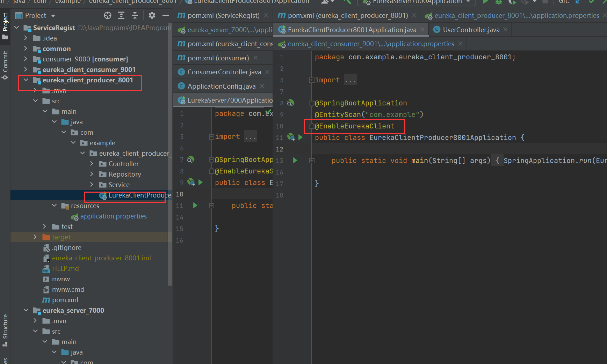The height and width of the screenshot is (364, 607).
Task: Expand folded import block in right editor
Action: point(312,80)
